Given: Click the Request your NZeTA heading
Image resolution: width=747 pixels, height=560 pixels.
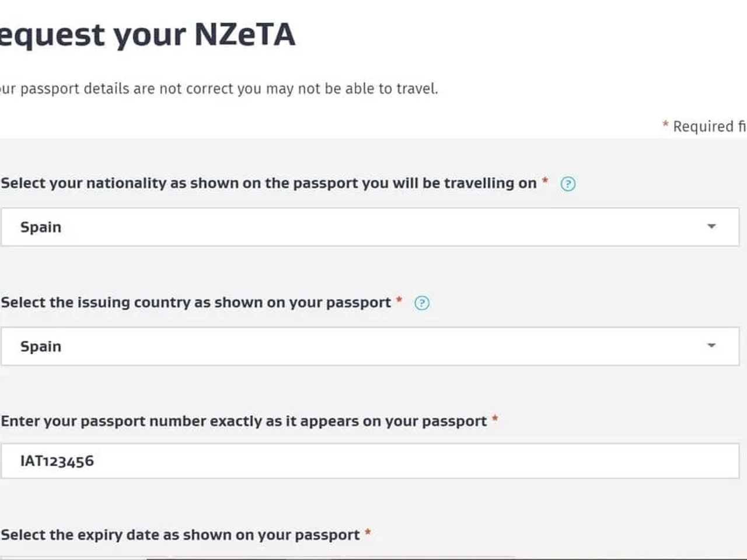Looking at the screenshot, I should (x=146, y=34).
